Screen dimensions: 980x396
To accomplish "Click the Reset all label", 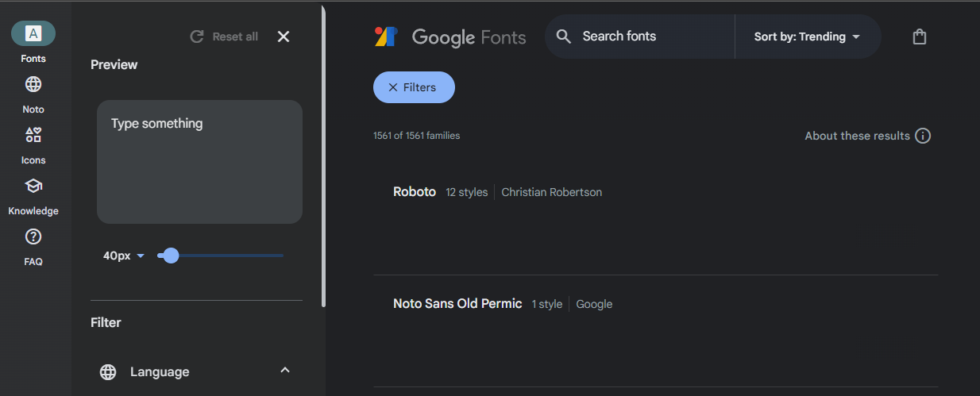I will pos(235,37).
